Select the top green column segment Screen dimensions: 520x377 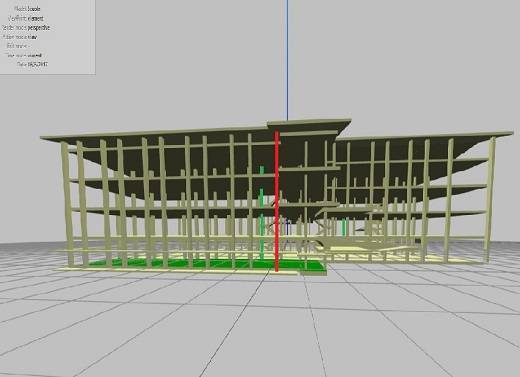pos(262,170)
